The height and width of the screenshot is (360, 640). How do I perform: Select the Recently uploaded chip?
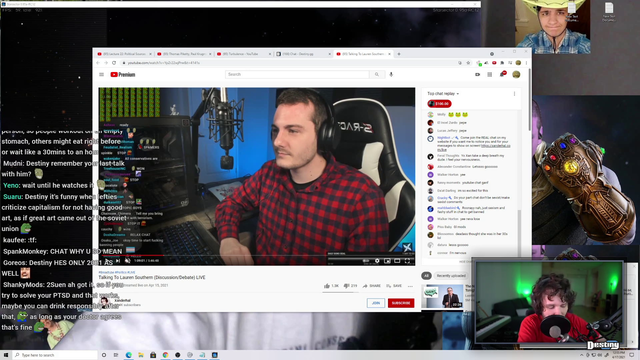[451, 276]
